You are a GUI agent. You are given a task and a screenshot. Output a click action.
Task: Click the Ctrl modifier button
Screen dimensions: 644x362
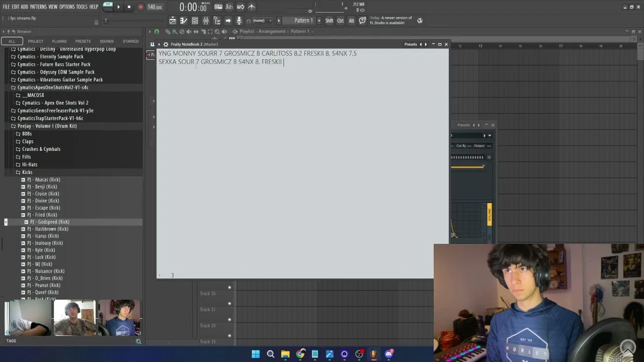coord(341,21)
